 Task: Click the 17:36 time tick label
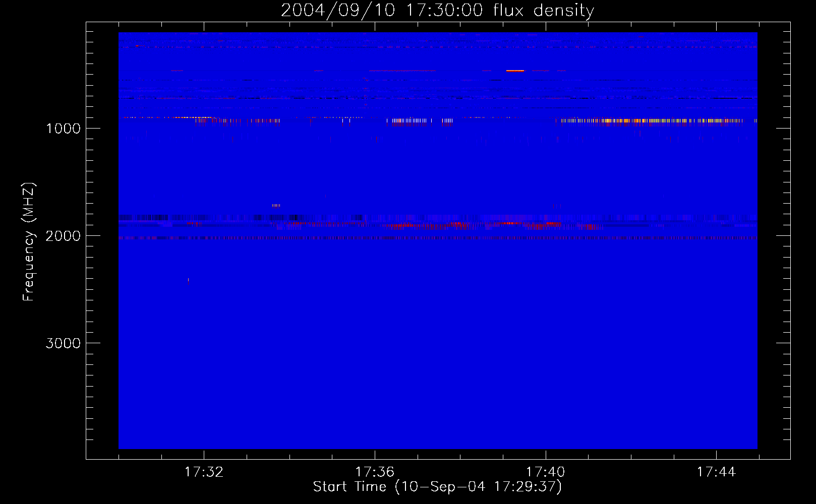coord(375,472)
